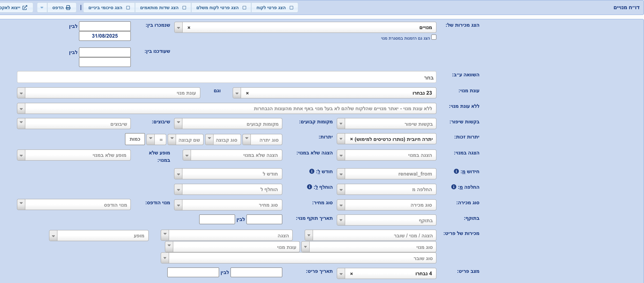
Task: Open the סוג שובר dropdown
Action: point(165,258)
